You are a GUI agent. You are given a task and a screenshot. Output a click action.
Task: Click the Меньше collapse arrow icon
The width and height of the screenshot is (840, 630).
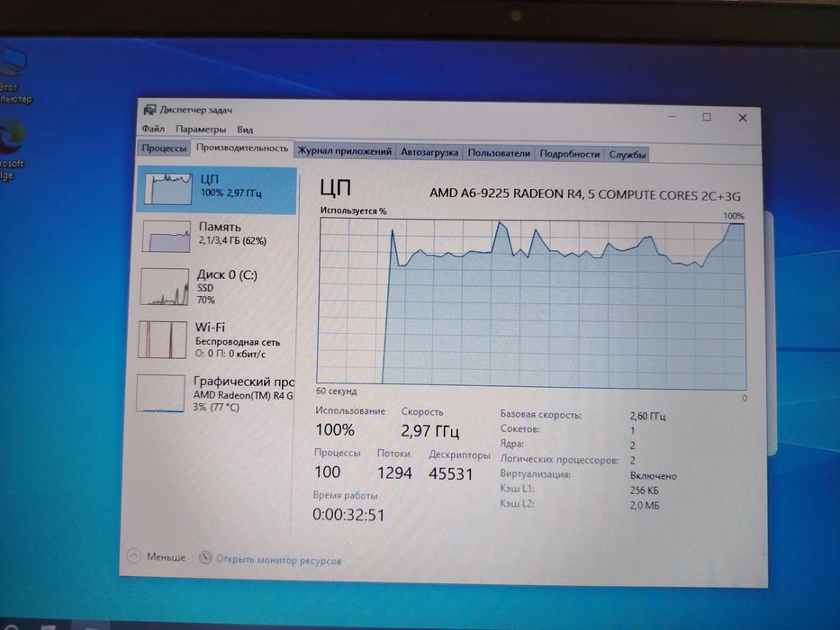(134, 555)
